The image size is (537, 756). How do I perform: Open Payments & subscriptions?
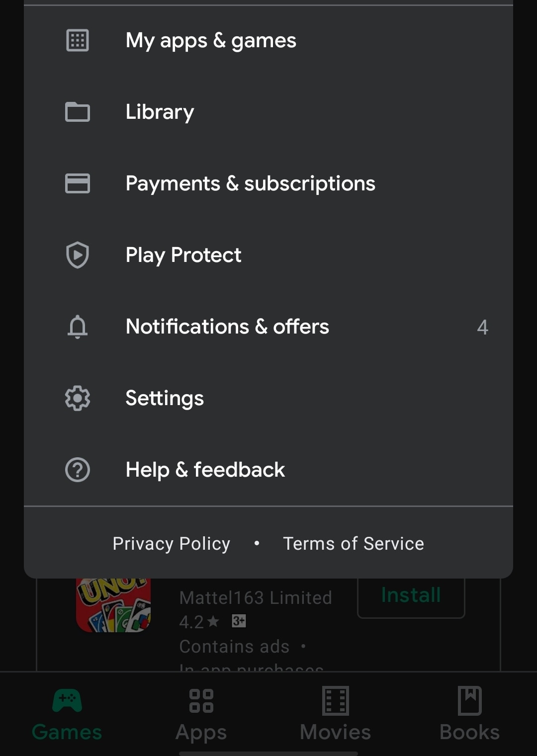250,183
